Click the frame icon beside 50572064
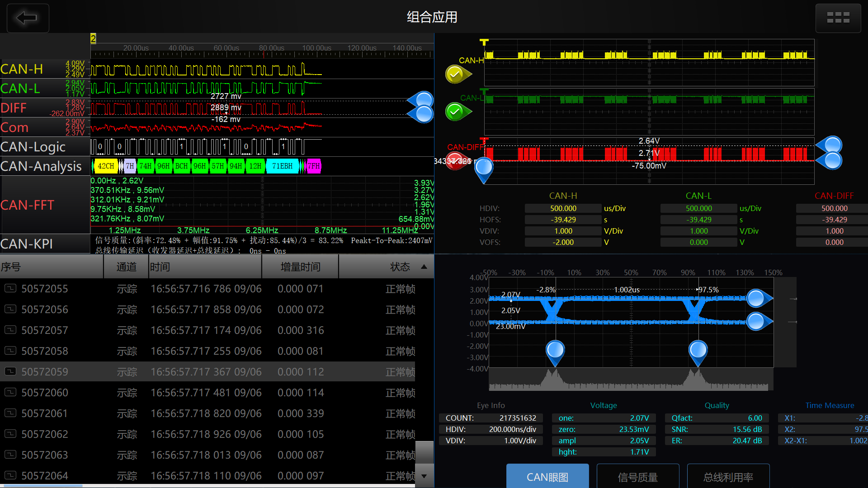This screenshot has width=868, height=488. (x=10, y=475)
